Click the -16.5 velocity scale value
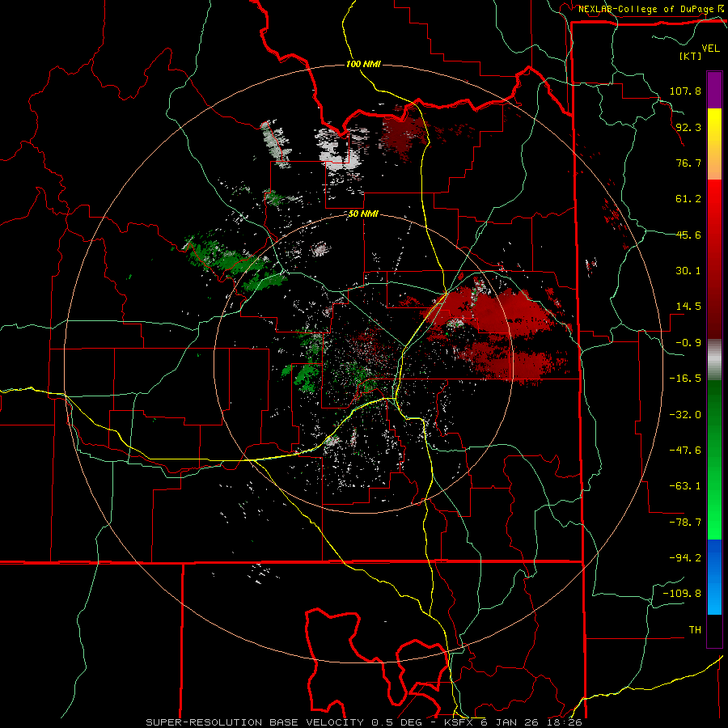Viewport: 728px width, 728px height. (685, 379)
